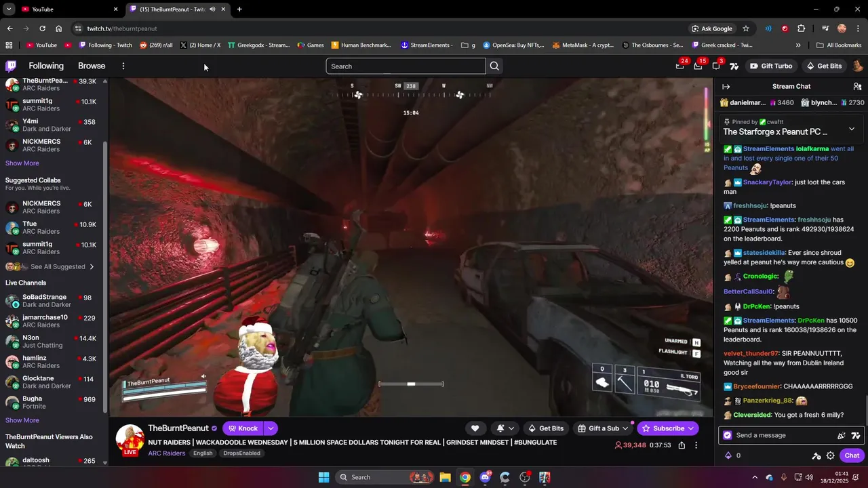Viewport: 868px width, 488px height.
Task: Open ARC Raiders category link
Action: [x=167, y=453]
